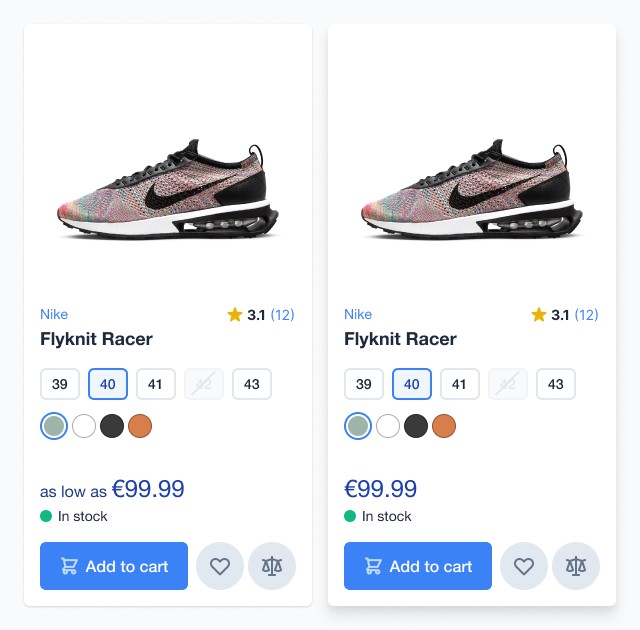This screenshot has width=640, height=630.
Task: Click the compare scales icon on right card
Action: 576,566
